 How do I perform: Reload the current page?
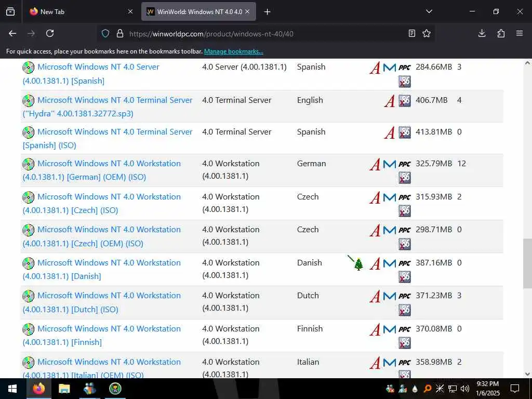[x=50, y=33]
